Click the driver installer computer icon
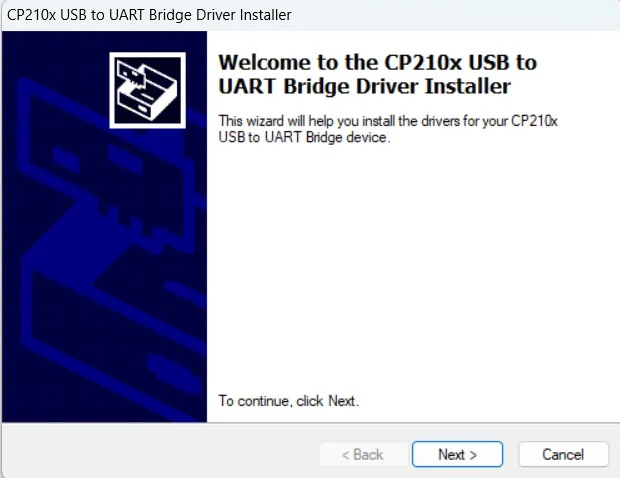The width and height of the screenshot is (620, 478). point(147,90)
